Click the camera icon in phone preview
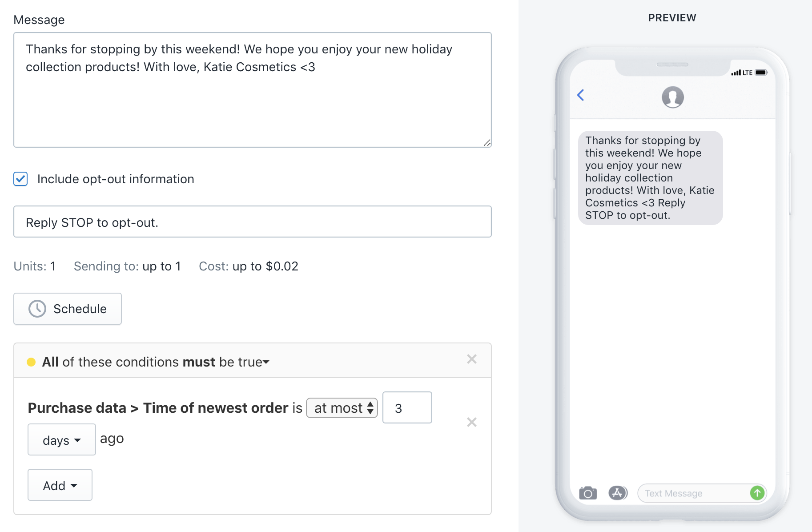Screen dimensions: 812x532 [587, 493]
